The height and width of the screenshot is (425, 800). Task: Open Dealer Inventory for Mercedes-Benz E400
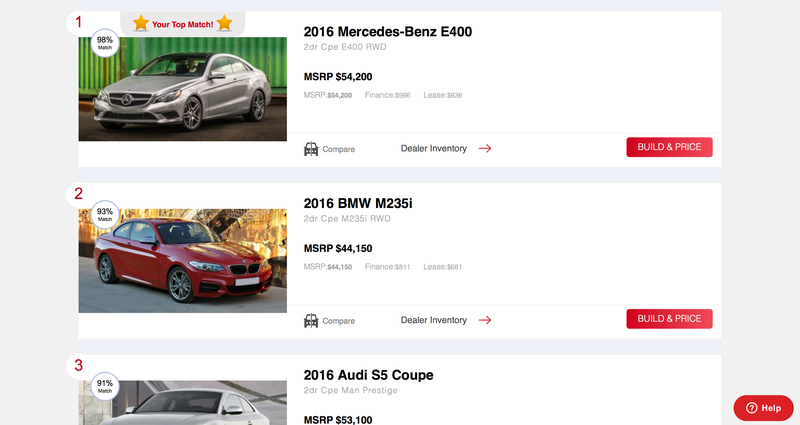click(x=434, y=148)
